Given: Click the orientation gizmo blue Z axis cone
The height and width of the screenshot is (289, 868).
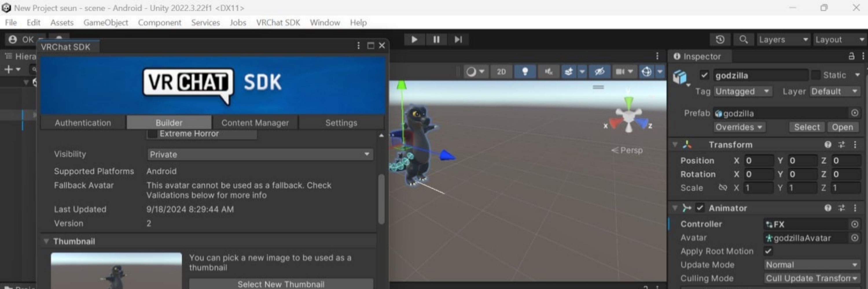Looking at the screenshot, I should pyautogui.click(x=643, y=123).
